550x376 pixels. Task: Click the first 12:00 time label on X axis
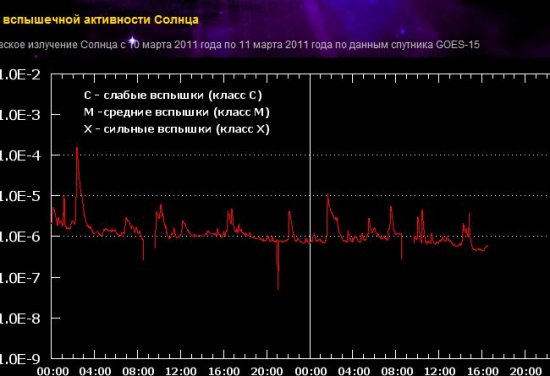181,371
